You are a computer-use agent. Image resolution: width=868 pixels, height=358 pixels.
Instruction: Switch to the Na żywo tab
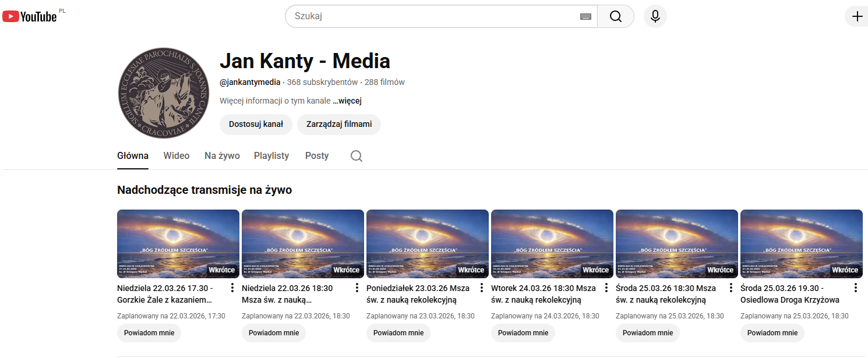(222, 155)
